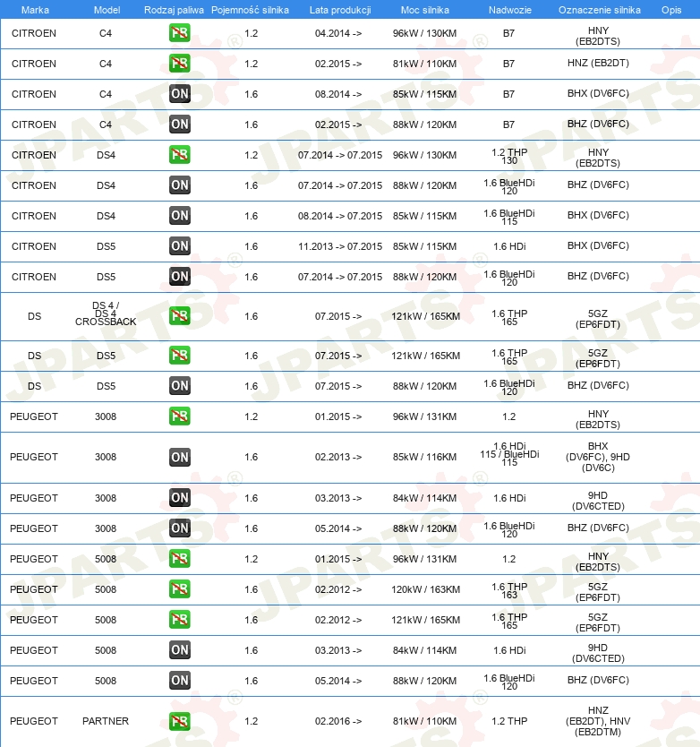Click the 120kW / 163KM power cell
Screen dimensions: 700x747
click(425, 589)
